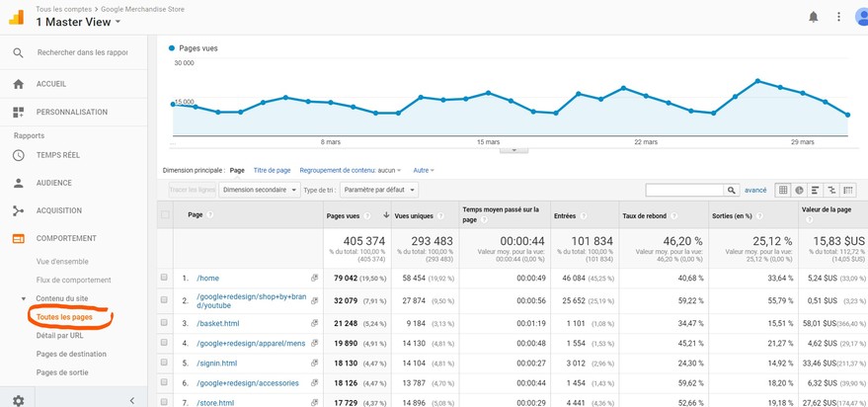Viewport: 868px width, 407px height.
Task: Click help icon next to Page header
Action: click(209, 214)
